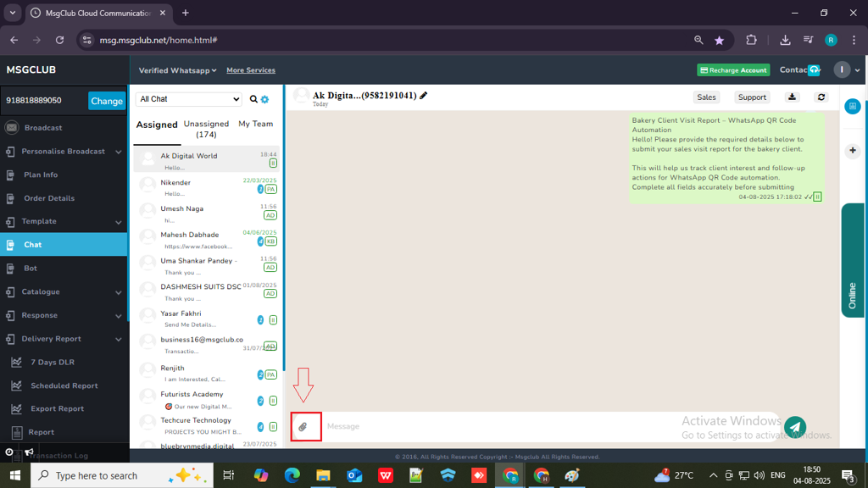The height and width of the screenshot is (488, 868).
Task: Expand the Template submenu
Action: point(119,222)
